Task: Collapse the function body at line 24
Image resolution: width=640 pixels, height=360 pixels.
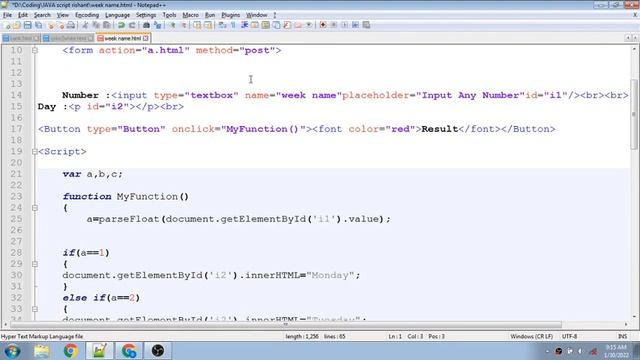Action: (x=35, y=208)
